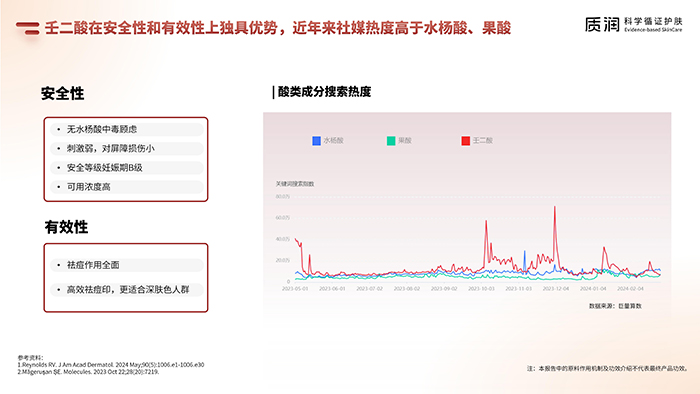Image resolution: width=700 pixels, height=394 pixels.
Task: Click the 2023-10-03 x-axis date label
Action: point(481,289)
